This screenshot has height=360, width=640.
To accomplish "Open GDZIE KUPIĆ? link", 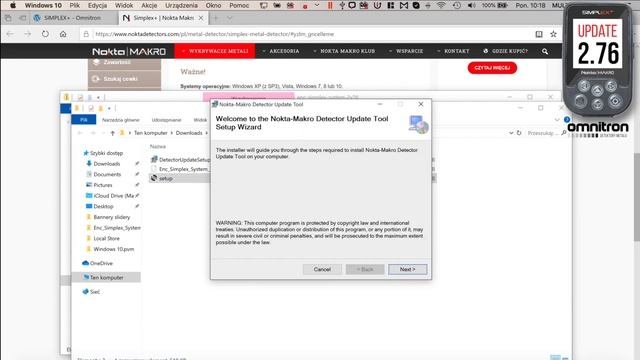I will pyautogui.click(x=505, y=51).
